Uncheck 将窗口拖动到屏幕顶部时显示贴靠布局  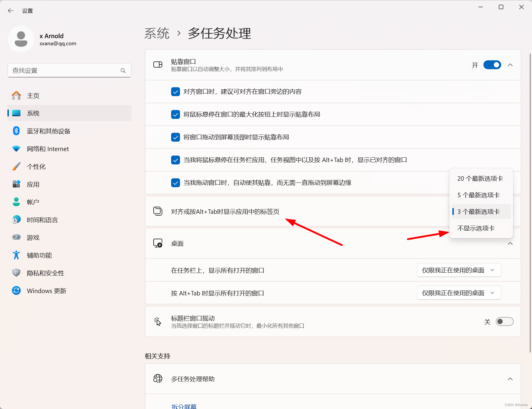[x=176, y=137]
